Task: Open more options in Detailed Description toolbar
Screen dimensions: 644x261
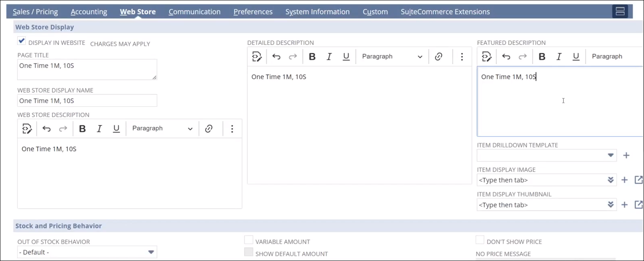Action: pyautogui.click(x=462, y=57)
